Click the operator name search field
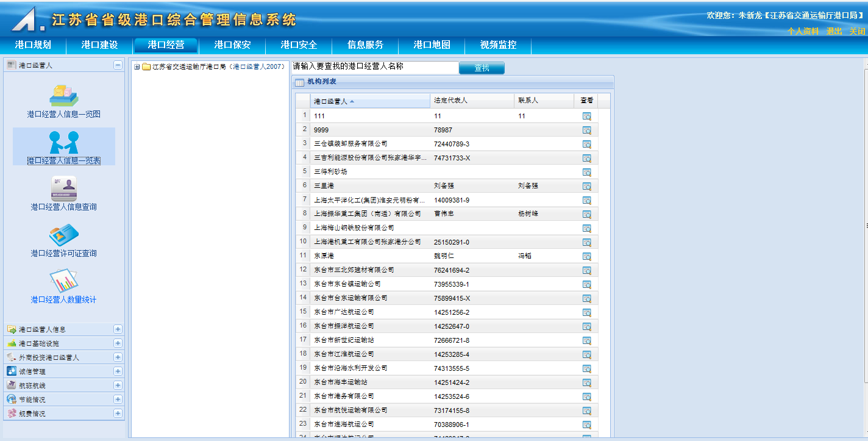Image resolution: width=868 pixels, height=441 pixels. [x=374, y=67]
